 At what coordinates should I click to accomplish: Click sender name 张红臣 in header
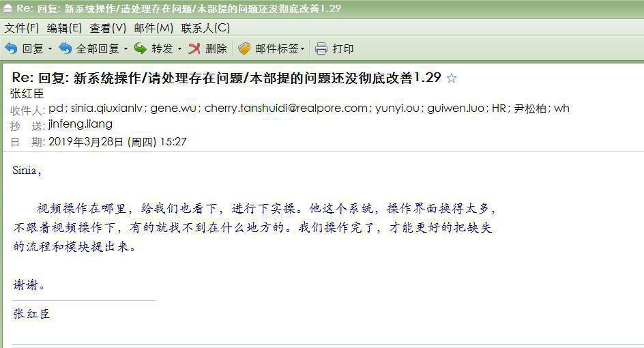click(27, 93)
